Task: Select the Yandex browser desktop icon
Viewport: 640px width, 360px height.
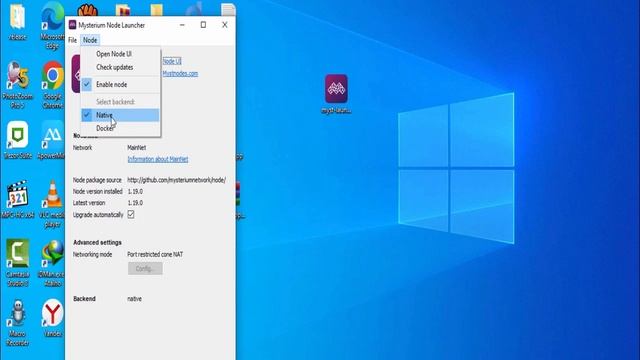Action: click(x=53, y=318)
